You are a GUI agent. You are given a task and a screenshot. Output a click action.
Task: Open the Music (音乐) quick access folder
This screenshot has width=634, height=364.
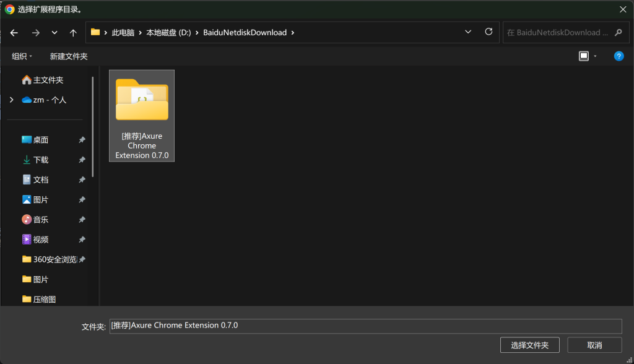tap(41, 220)
